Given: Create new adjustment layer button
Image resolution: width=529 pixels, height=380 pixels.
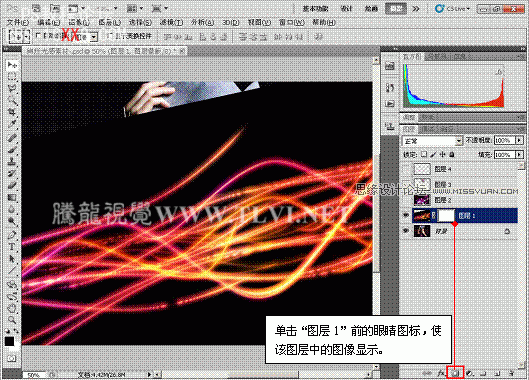Looking at the screenshot, I should (x=470, y=373).
